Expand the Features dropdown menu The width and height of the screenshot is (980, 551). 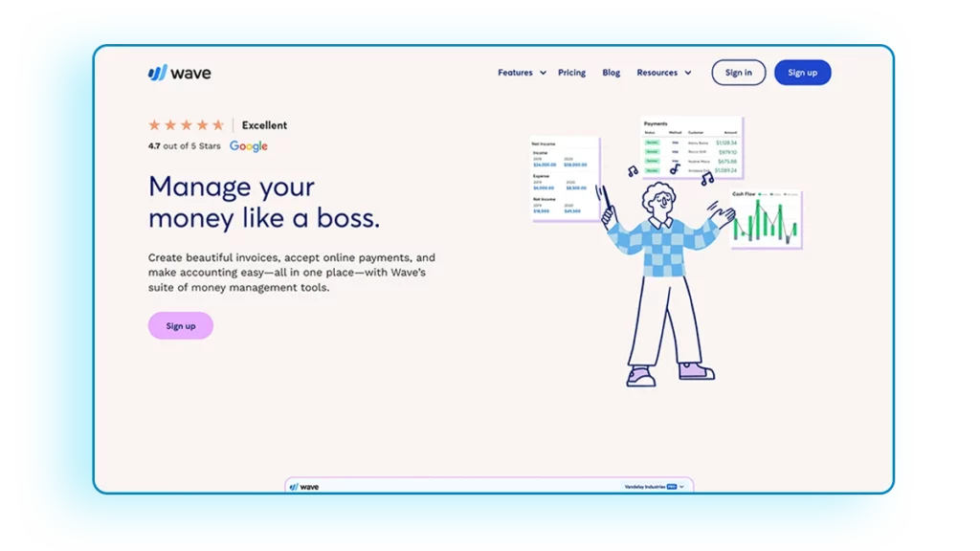point(522,73)
